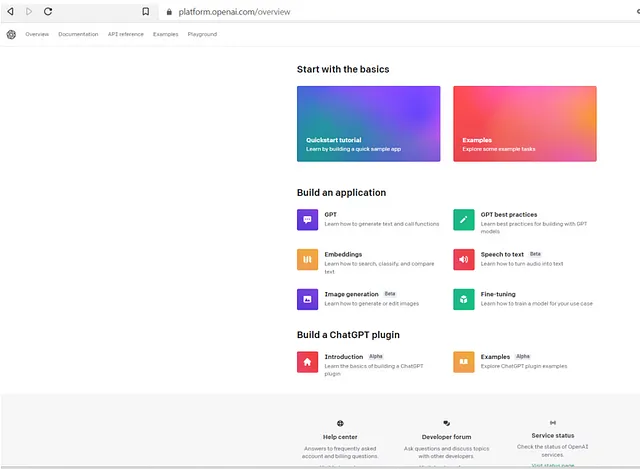Click the browser forward arrow
640x469 pixels.
click(29, 11)
